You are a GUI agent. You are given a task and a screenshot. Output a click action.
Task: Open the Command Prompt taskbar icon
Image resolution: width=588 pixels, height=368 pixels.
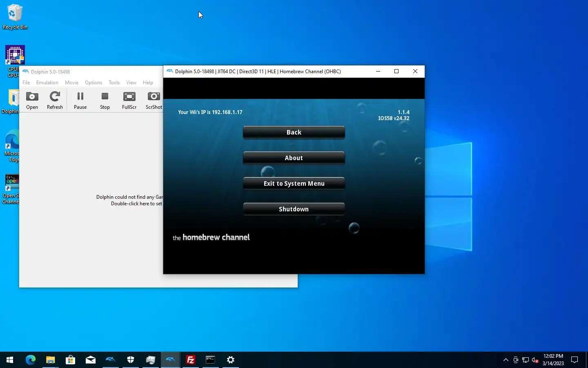click(210, 360)
